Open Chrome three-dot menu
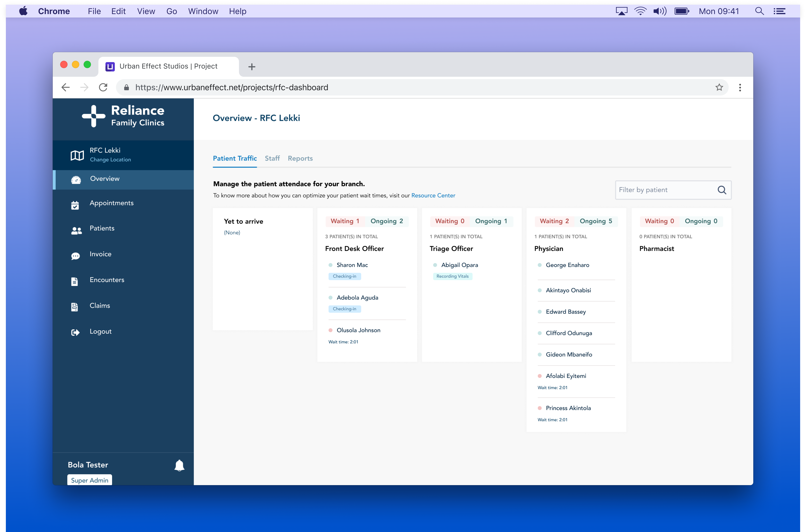 740,87
